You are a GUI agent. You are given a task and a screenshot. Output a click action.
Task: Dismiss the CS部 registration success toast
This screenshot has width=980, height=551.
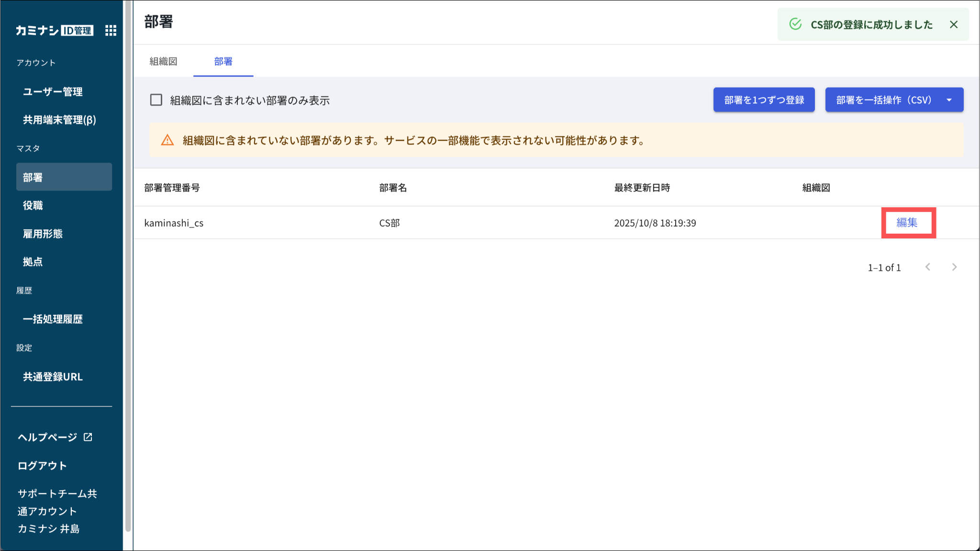point(954,24)
